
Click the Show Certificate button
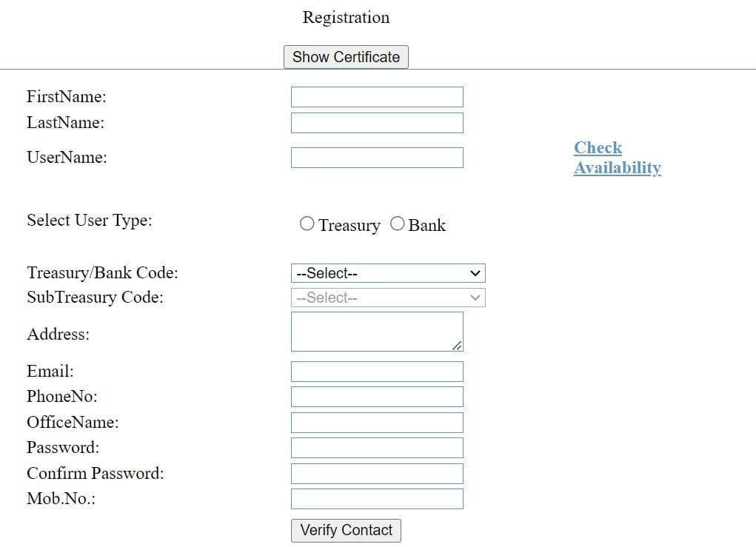(345, 56)
